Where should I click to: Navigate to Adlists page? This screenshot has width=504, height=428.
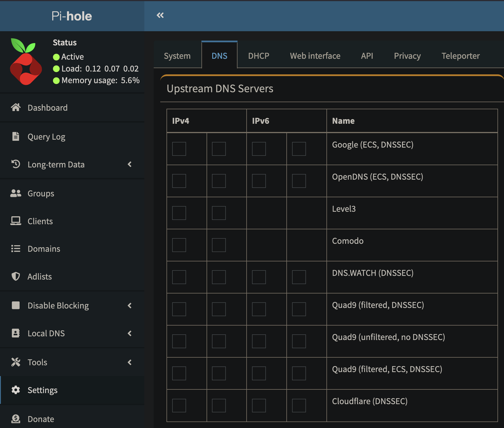click(72, 276)
